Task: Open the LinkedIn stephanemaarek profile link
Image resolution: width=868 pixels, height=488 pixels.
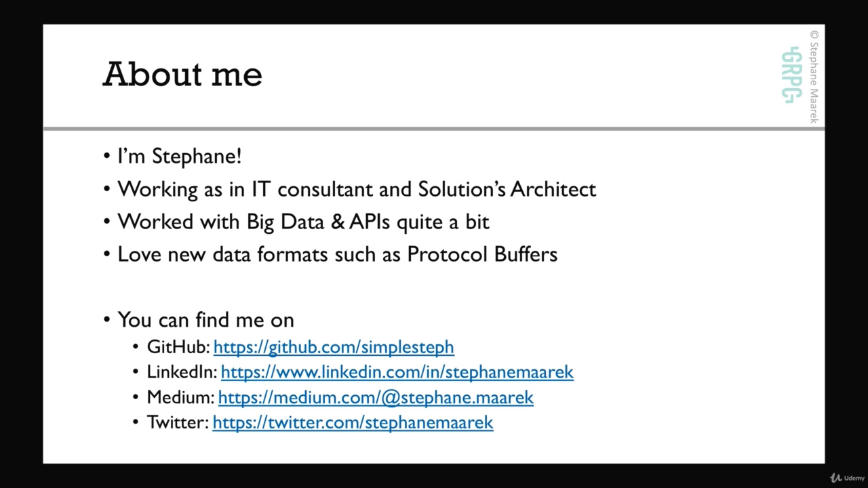Action: pos(397,372)
